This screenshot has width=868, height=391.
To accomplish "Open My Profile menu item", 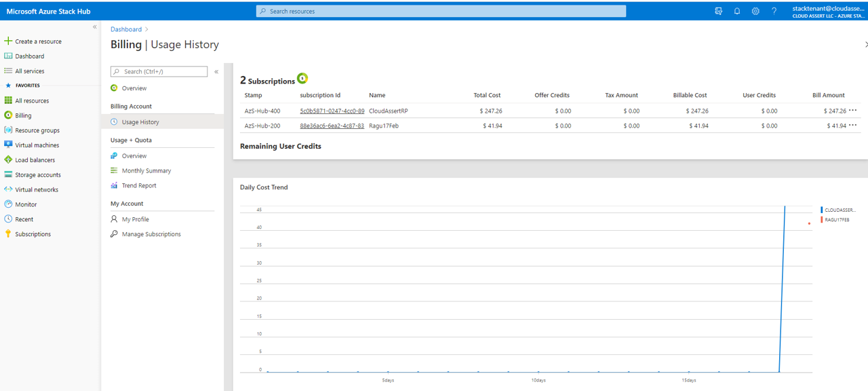I will coord(135,219).
